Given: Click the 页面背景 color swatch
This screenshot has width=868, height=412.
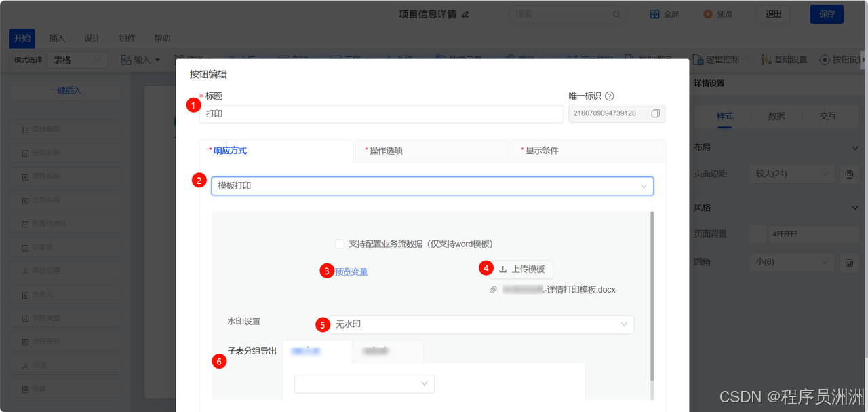Looking at the screenshot, I should 757,233.
